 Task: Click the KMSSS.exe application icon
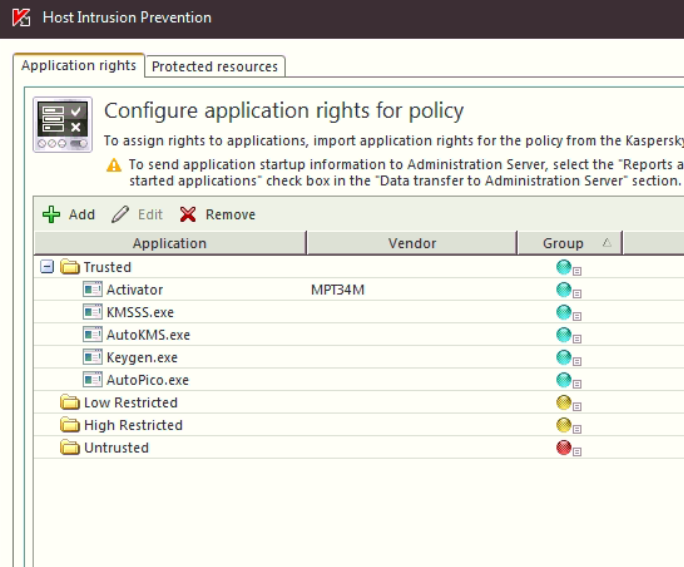pyautogui.click(x=93, y=313)
